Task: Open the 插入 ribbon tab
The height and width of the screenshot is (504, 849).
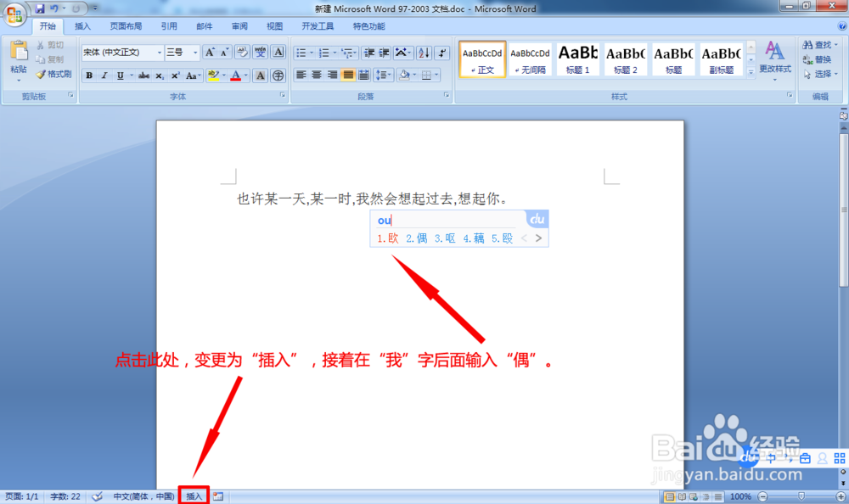Action: 82,26
